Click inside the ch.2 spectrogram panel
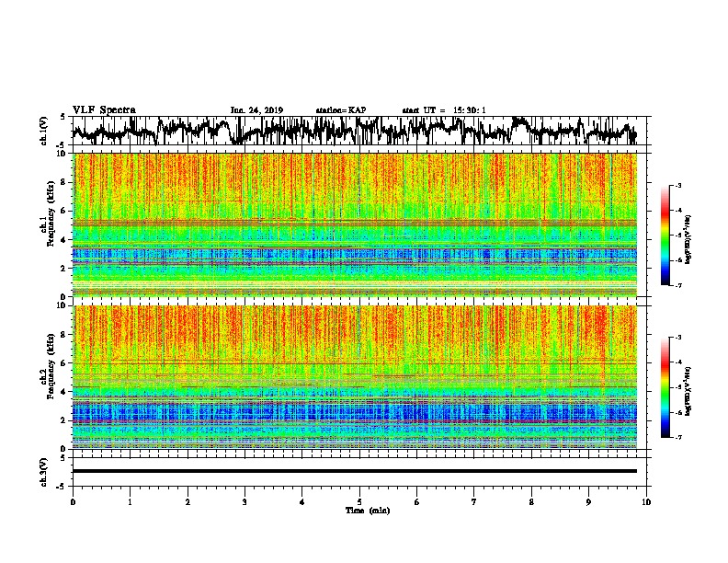Image resolution: width=728 pixels, height=563 pixels. click(355, 377)
